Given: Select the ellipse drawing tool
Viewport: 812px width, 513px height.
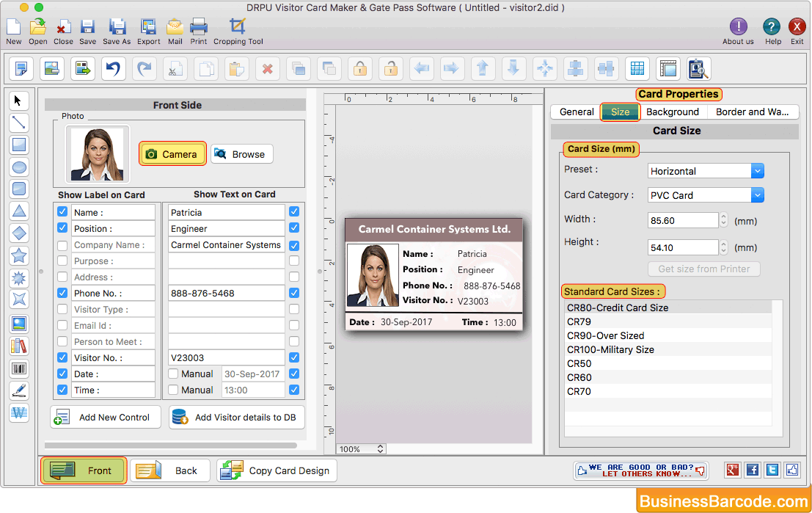Looking at the screenshot, I should [x=19, y=167].
